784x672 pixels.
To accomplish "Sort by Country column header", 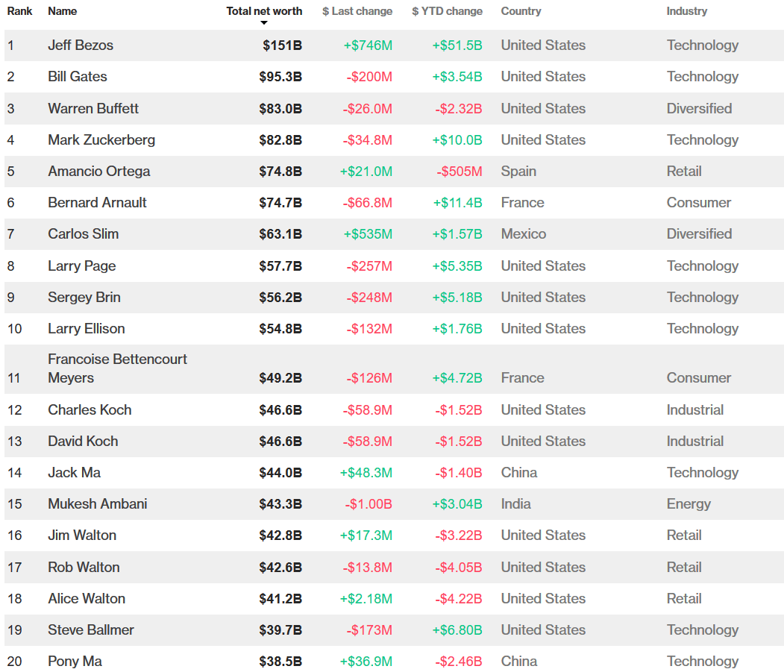I will tap(521, 11).
